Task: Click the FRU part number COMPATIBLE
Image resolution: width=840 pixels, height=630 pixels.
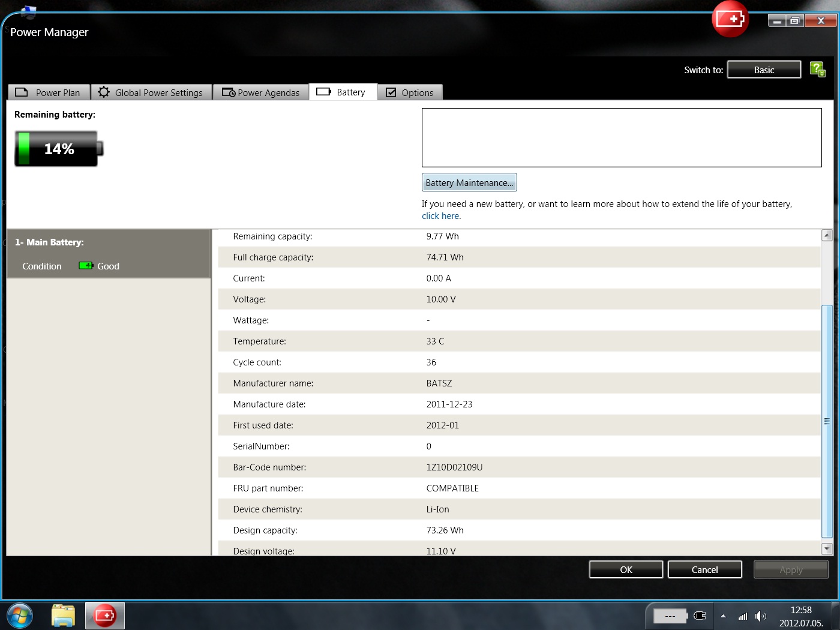Action: 452,488
